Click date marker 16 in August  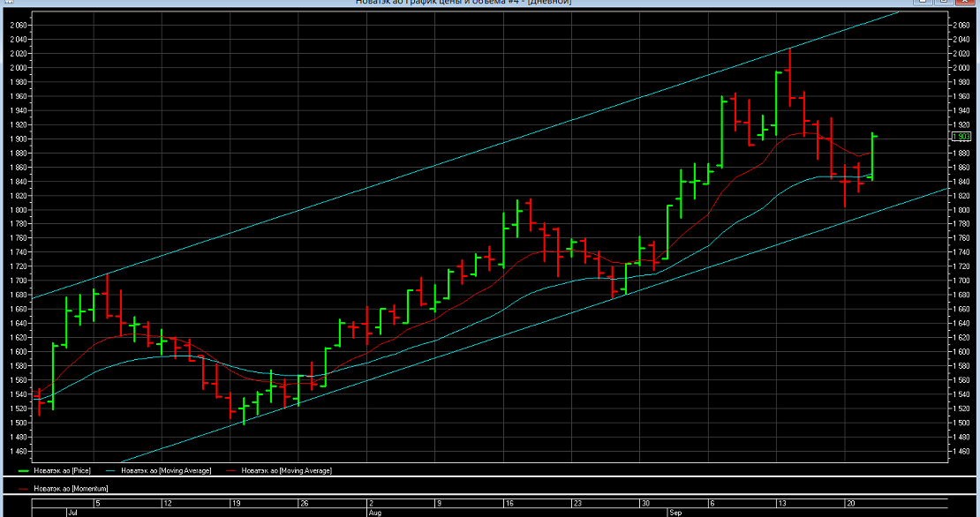coord(509,503)
